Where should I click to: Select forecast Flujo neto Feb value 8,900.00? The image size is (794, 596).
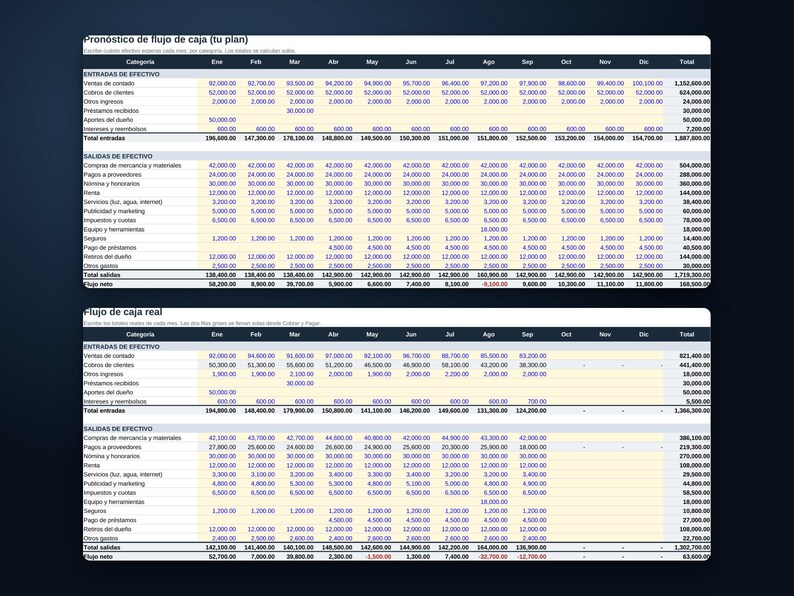click(x=262, y=285)
